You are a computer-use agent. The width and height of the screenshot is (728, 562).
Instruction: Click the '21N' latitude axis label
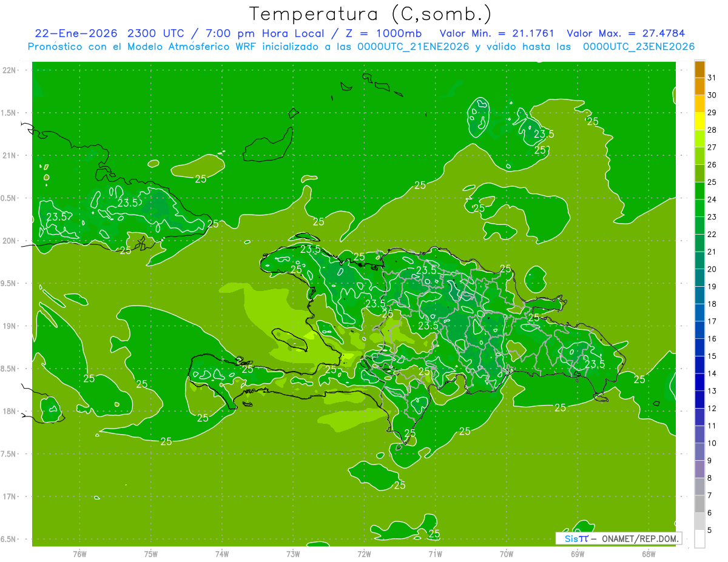10,156
